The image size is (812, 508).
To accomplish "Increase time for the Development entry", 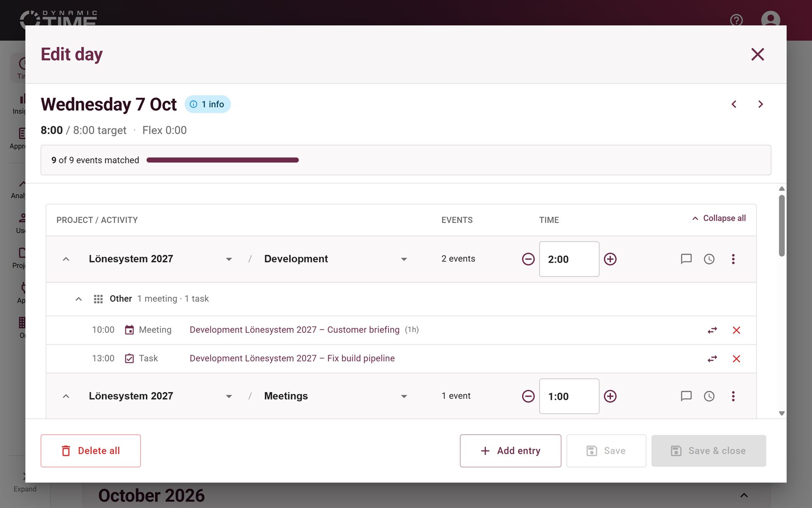I will 610,259.
